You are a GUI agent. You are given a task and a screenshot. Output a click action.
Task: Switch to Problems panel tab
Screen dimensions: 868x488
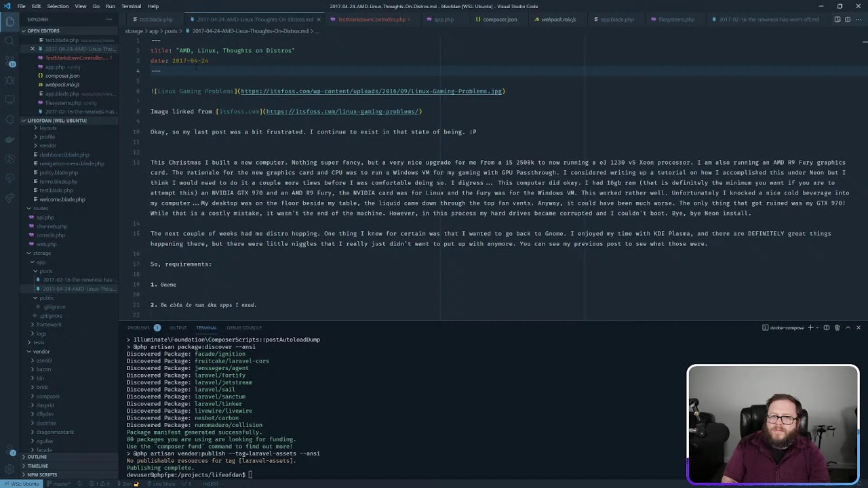coord(138,327)
